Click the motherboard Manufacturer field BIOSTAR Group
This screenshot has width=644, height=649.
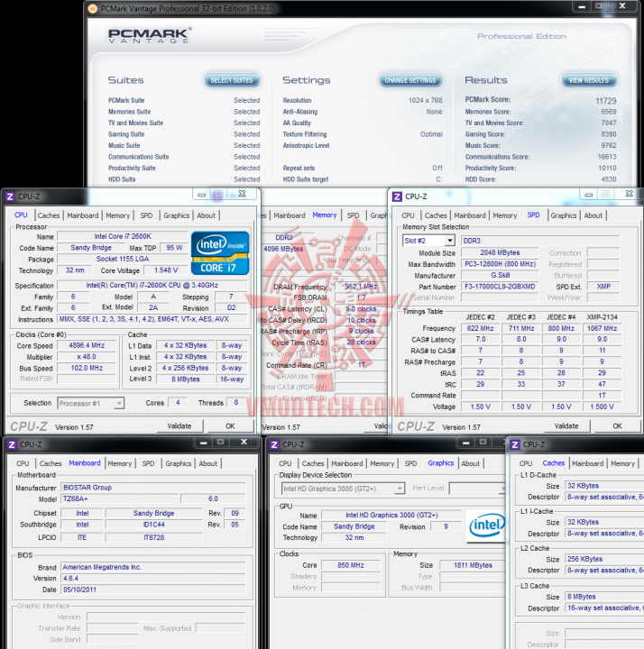153,488
